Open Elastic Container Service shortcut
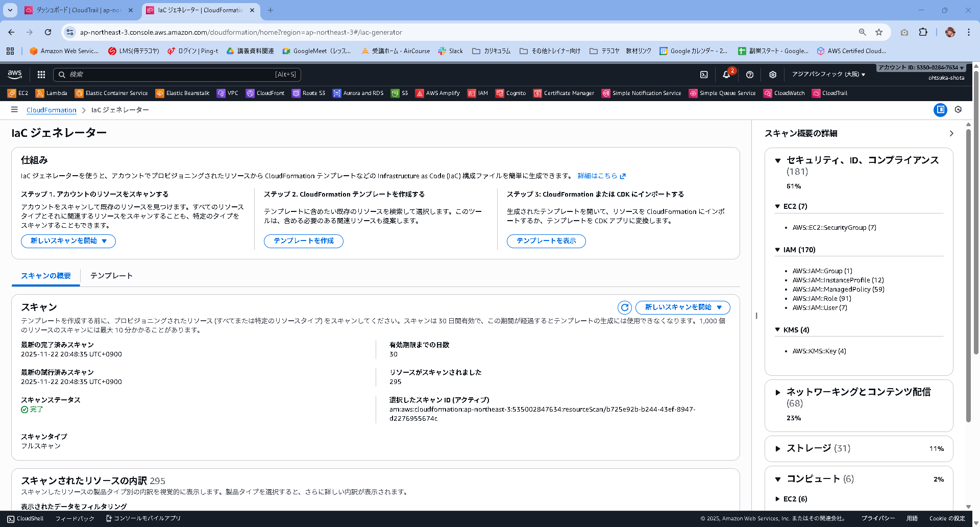Viewport: 980px width, 527px height. coord(111,93)
